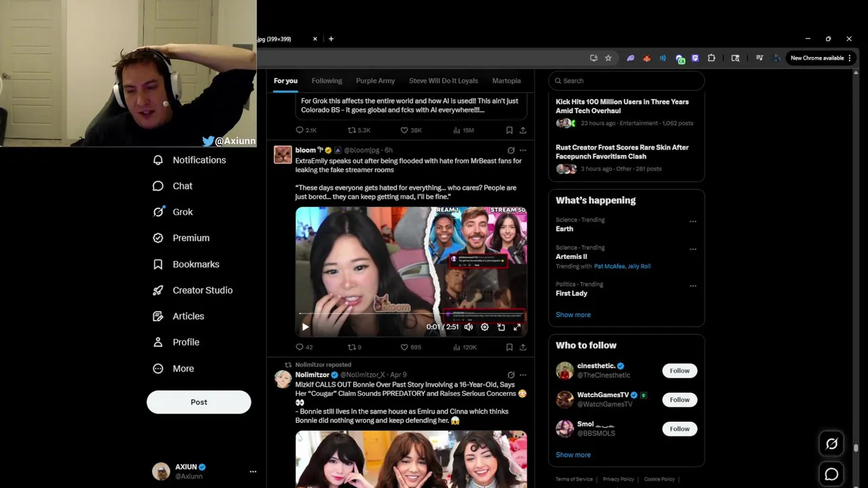Open a new Chrome tab with plus
The image size is (868, 488).
pyautogui.click(x=331, y=39)
